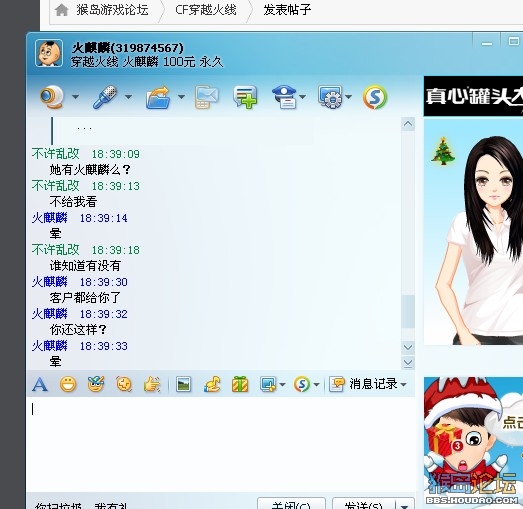Click the music share icon

click(212, 385)
